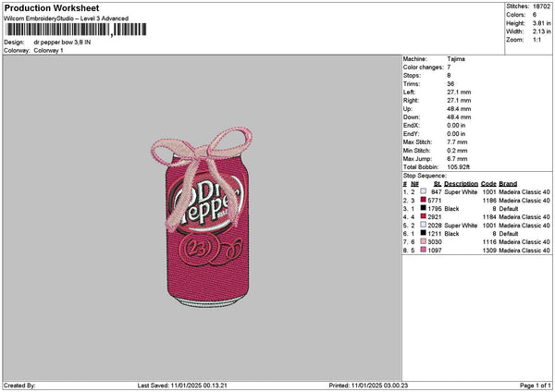Click the 'Colorway 1' value

[48, 50]
